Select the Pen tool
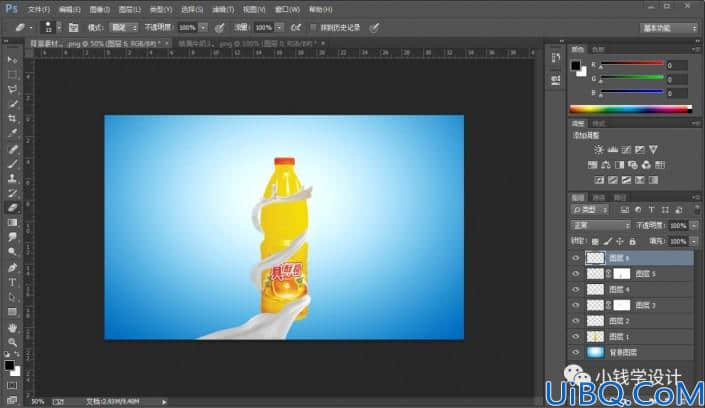 tap(12, 267)
